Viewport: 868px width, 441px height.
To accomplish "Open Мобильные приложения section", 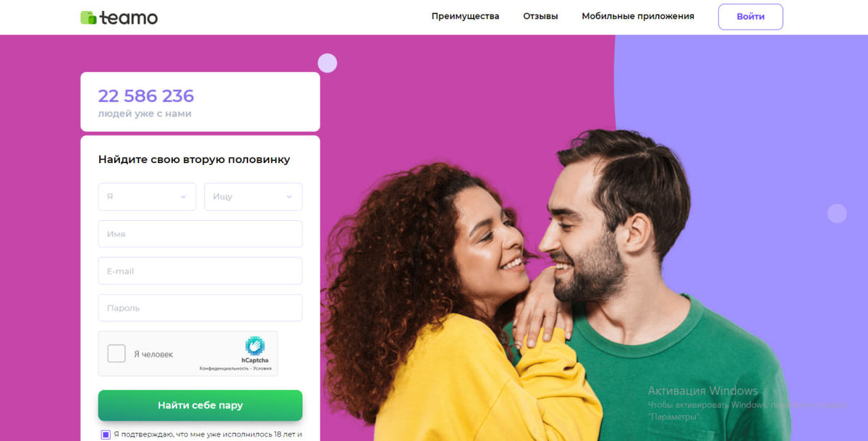I will point(638,16).
